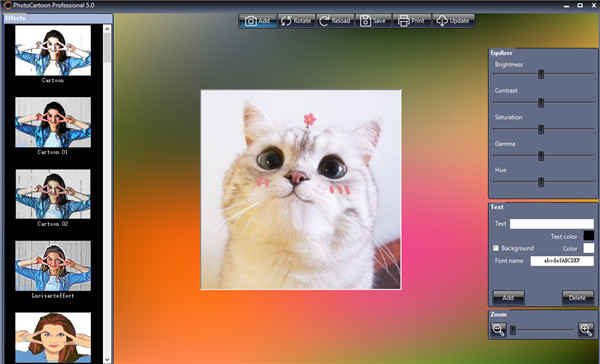Open the Font name selector
This screenshot has width=600, height=364.
562,261
